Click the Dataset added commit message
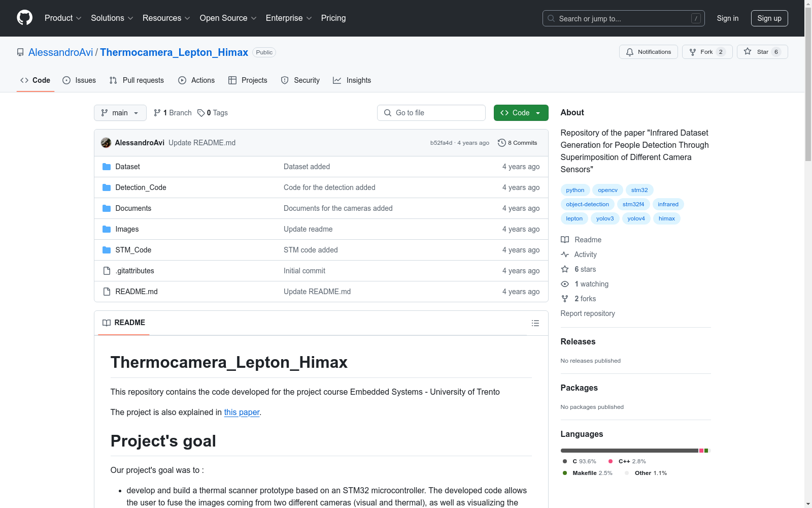The width and height of the screenshot is (812, 508). click(307, 167)
